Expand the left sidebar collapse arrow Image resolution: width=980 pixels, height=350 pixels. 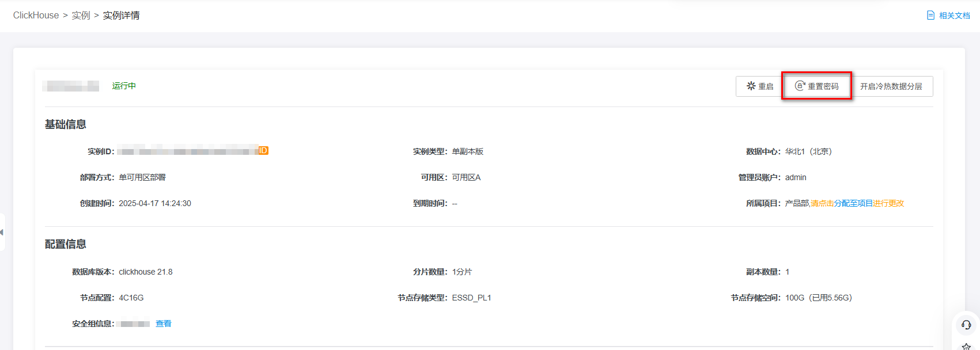tap(2, 232)
